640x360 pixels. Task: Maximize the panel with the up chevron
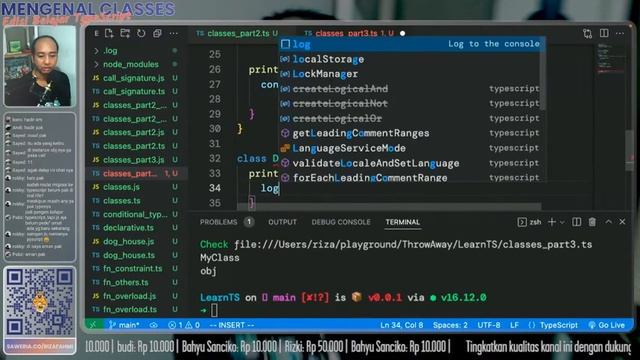tap(609, 222)
